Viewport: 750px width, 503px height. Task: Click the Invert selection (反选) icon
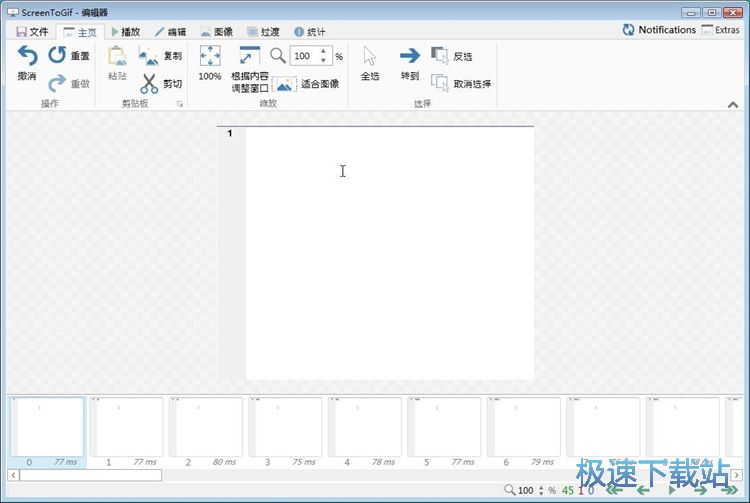pos(439,55)
